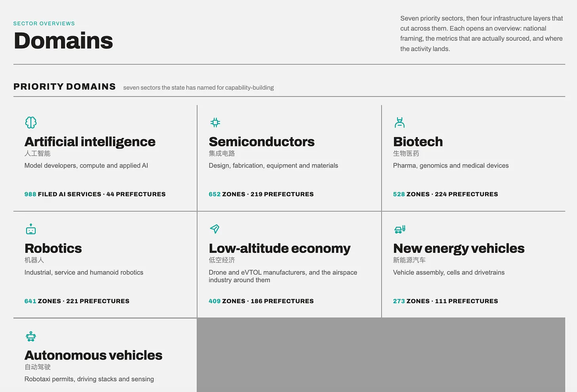Click the robot head icon above Robotics
The image size is (577, 392).
point(31,229)
